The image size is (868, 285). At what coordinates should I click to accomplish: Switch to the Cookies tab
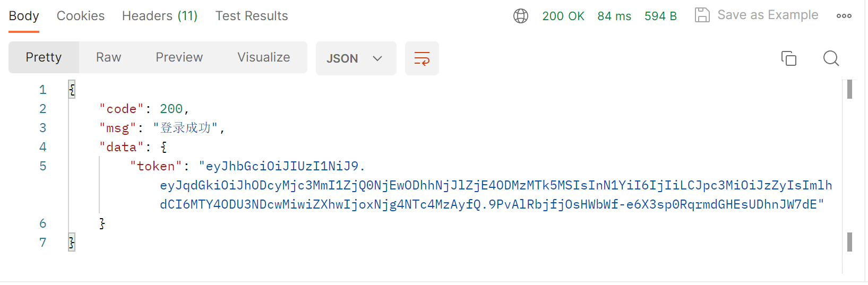coord(81,16)
